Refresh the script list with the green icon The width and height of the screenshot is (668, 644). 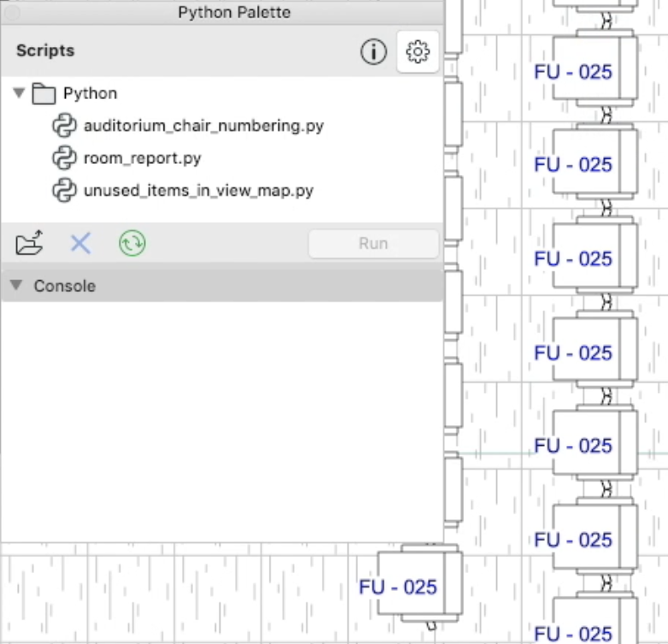tap(132, 244)
